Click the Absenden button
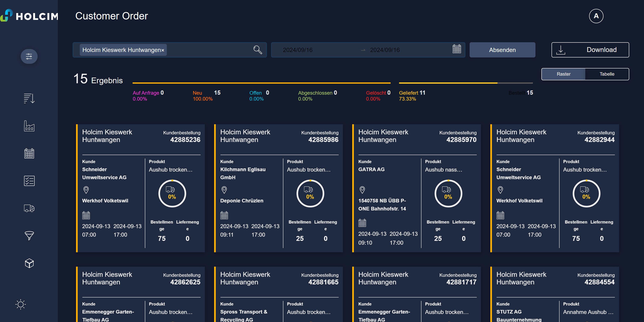Screen dimensions: 644x322 tap(502, 50)
